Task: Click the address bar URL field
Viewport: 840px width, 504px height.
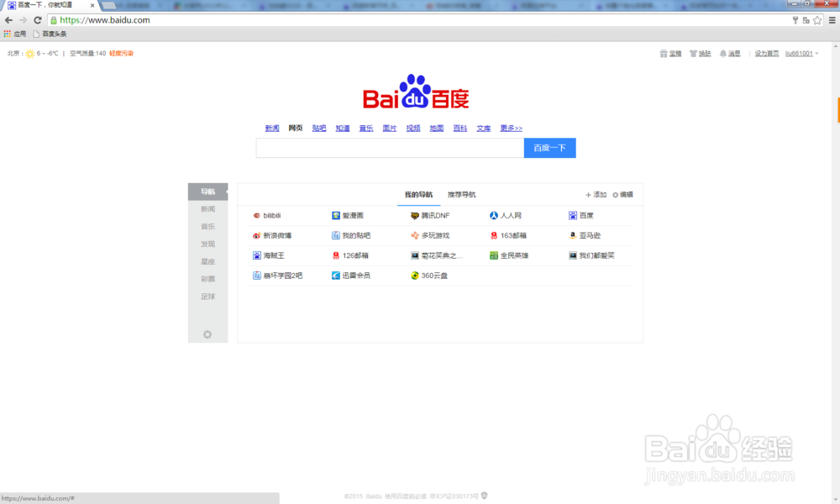Action: pyautogui.click(x=417, y=20)
